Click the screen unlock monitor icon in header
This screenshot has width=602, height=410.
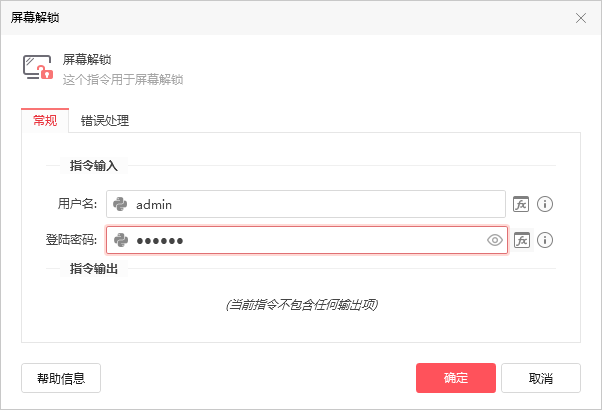tap(37, 68)
